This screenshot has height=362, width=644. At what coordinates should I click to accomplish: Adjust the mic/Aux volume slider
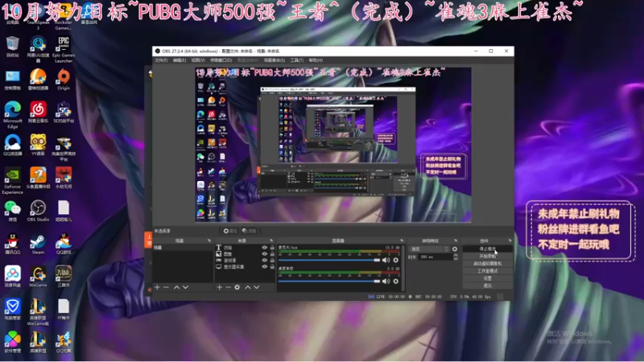pos(329,260)
